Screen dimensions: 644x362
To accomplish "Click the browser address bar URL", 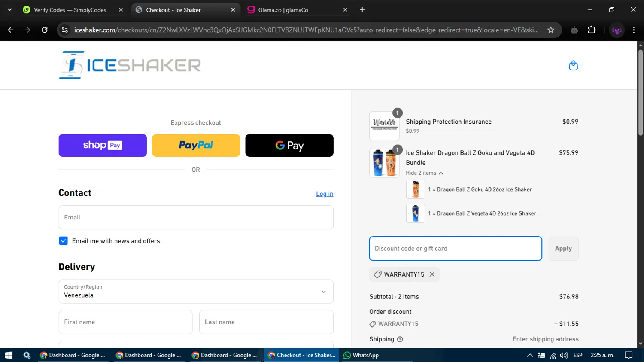I will (x=306, y=30).
